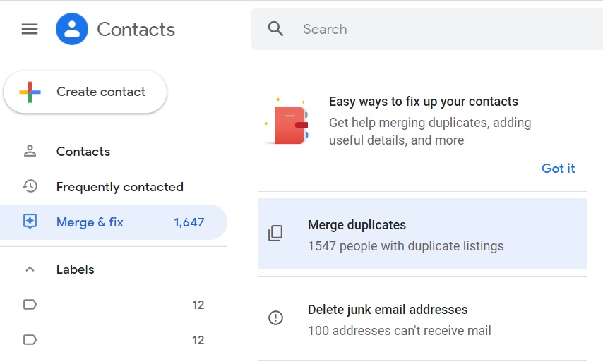Image resolution: width=603 pixels, height=364 pixels.
Task: Click the person icon beside Contacts
Action: (30, 151)
